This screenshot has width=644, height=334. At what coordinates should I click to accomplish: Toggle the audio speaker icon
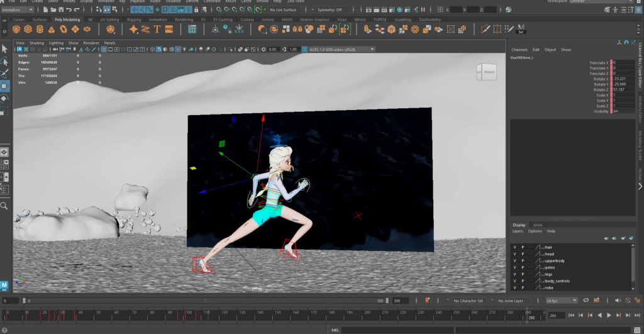point(618,300)
